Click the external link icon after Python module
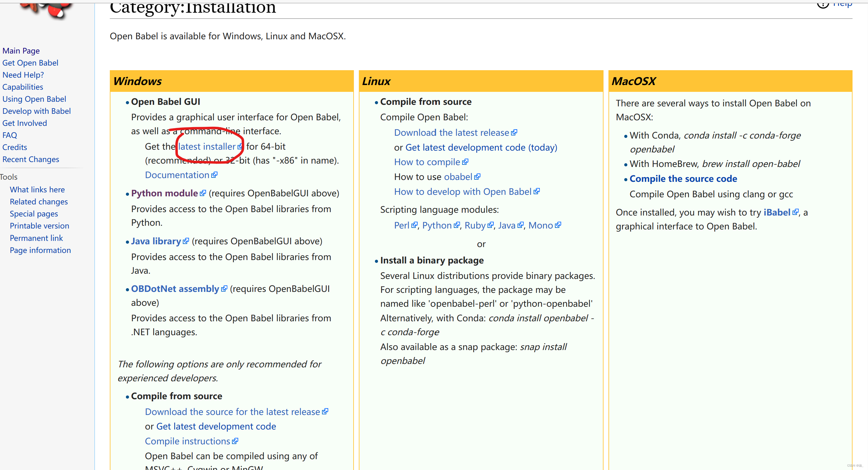The height and width of the screenshot is (470, 868). click(203, 193)
